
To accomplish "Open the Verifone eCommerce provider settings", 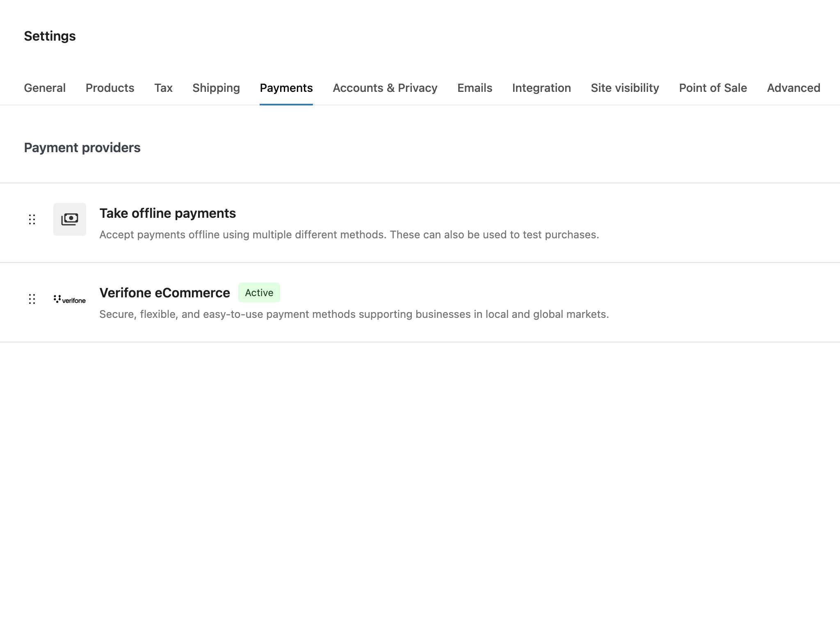I will click(164, 292).
